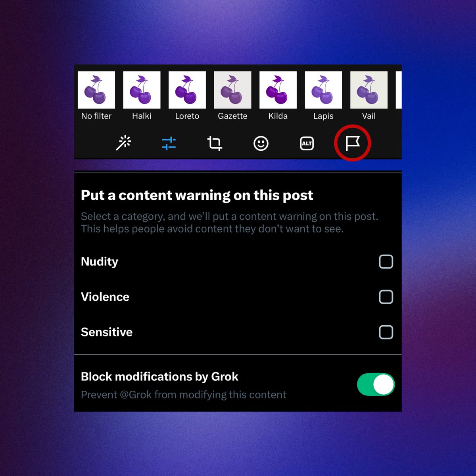
Task: Tap the "Violence" category label
Action: click(105, 297)
